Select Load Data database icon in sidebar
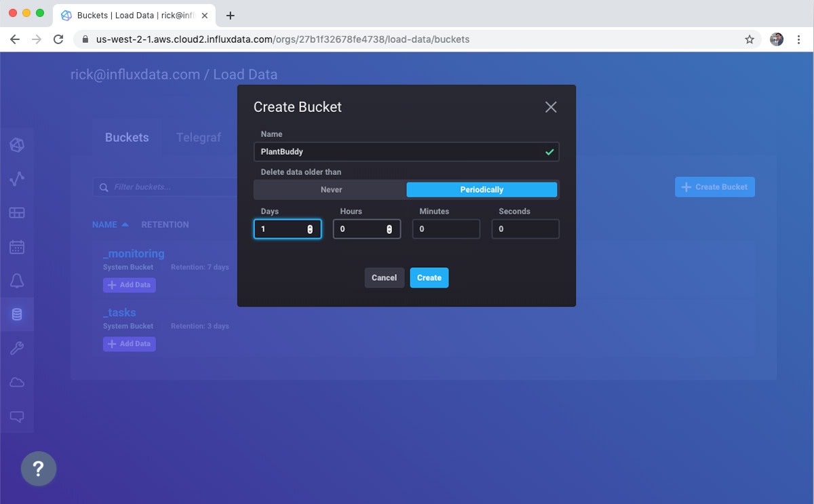Viewport: 814px width, 504px height. (x=17, y=314)
